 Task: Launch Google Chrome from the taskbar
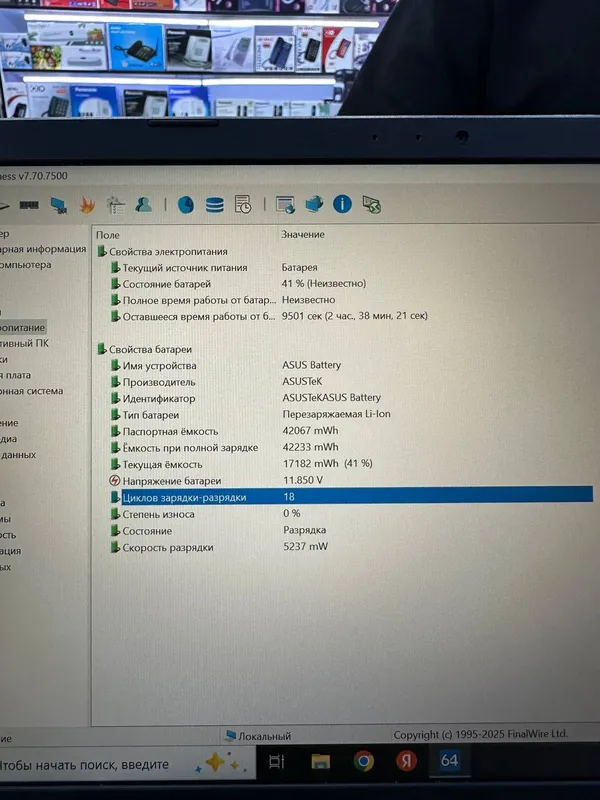coord(363,761)
